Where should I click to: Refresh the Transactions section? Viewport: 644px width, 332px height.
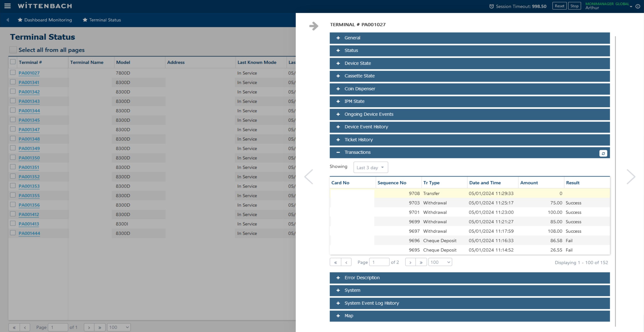click(x=603, y=153)
